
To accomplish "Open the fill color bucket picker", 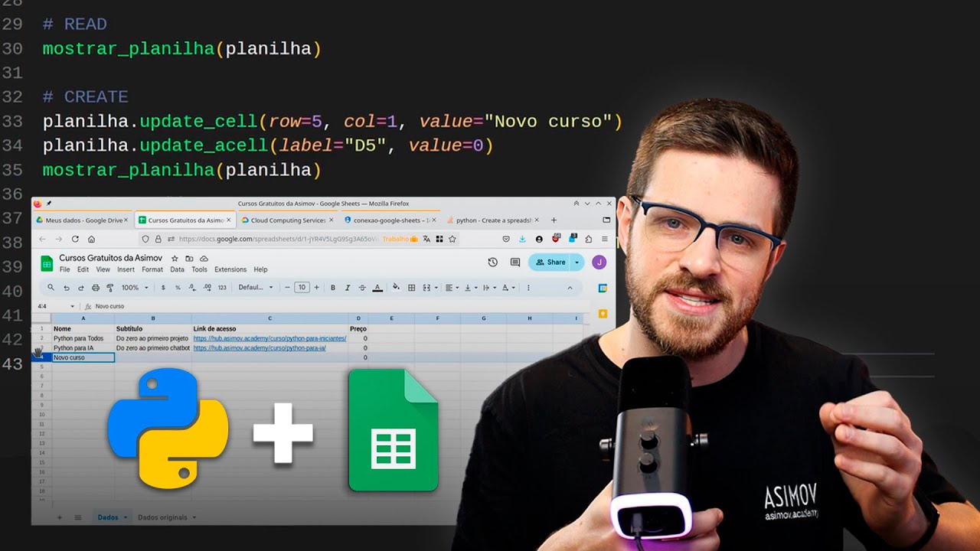I will point(396,288).
